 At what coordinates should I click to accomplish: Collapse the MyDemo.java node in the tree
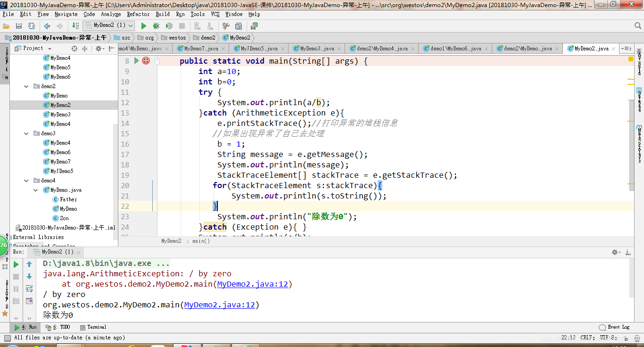(36, 190)
